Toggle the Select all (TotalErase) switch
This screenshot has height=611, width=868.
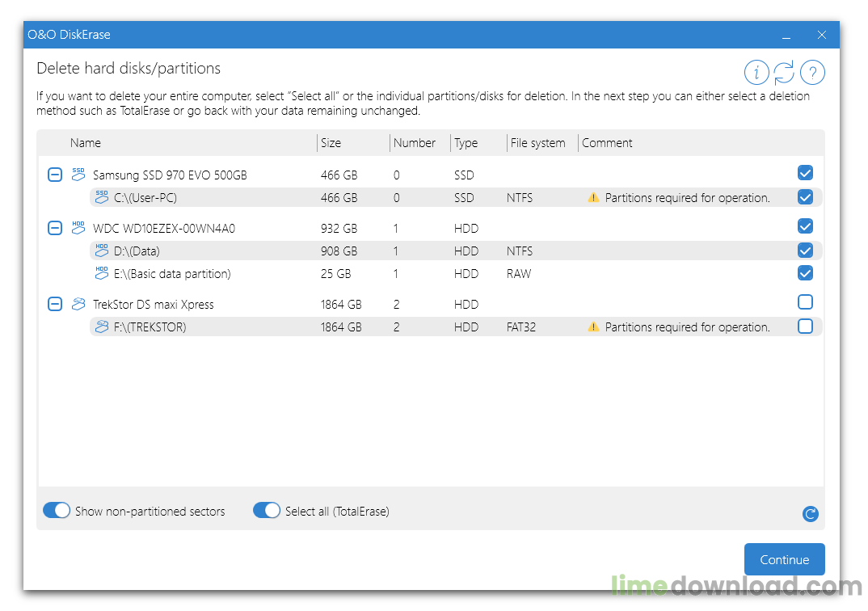pos(267,510)
